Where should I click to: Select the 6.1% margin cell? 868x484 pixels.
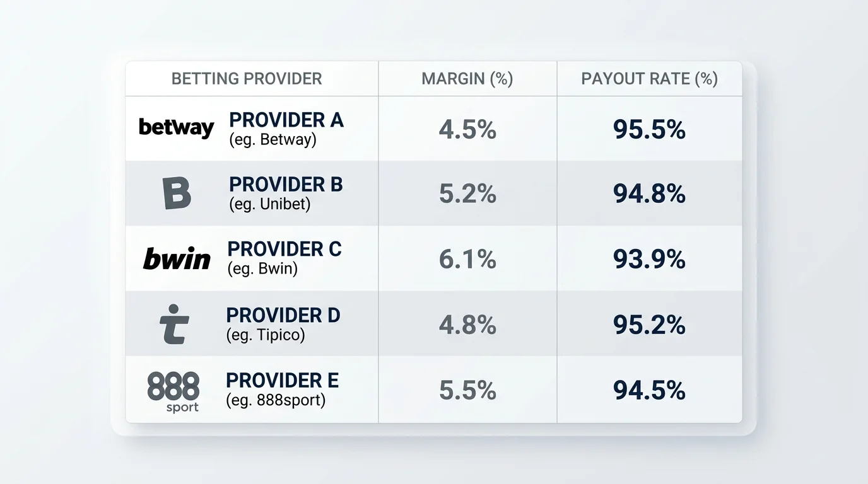[x=467, y=259]
